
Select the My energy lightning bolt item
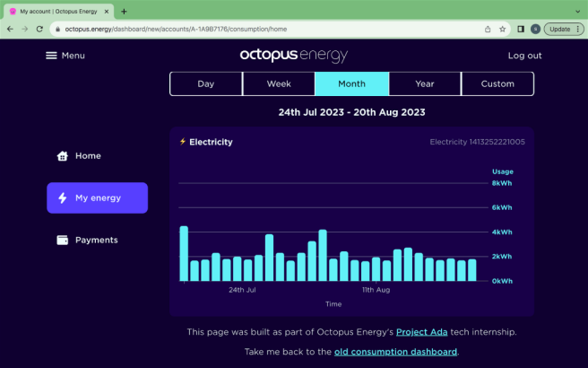tap(97, 197)
